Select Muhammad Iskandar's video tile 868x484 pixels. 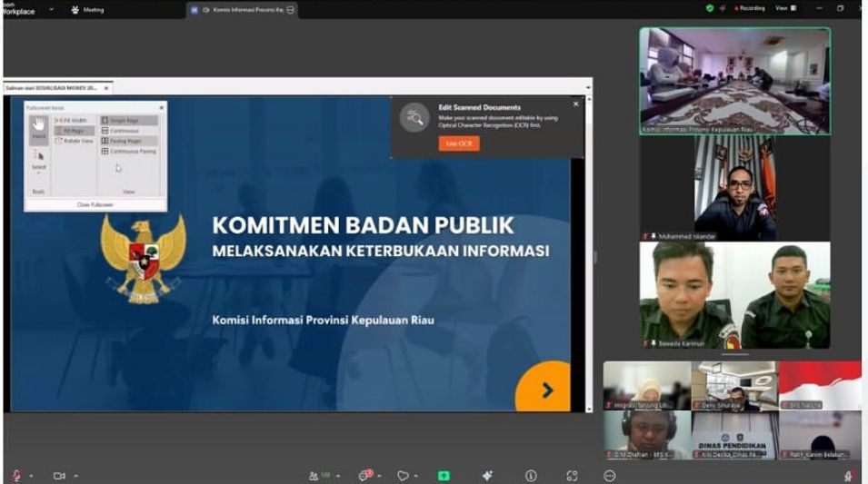(x=734, y=189)
